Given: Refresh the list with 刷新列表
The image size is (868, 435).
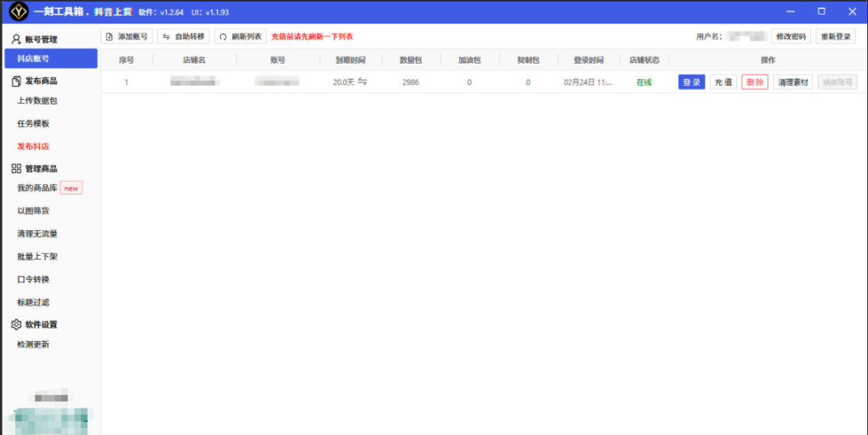Looking at the screenshot, I should pos(240,37).
